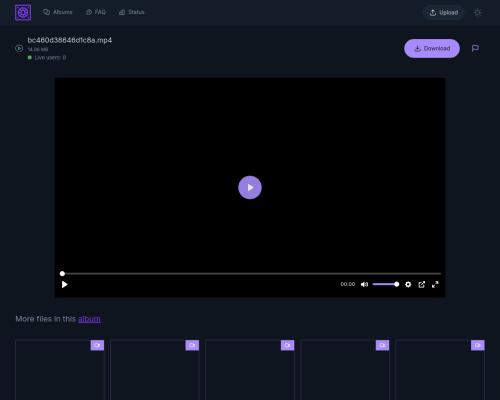Click the Upload button
The height and width of the screenshot is (400, 500).
tap(444, 13)
